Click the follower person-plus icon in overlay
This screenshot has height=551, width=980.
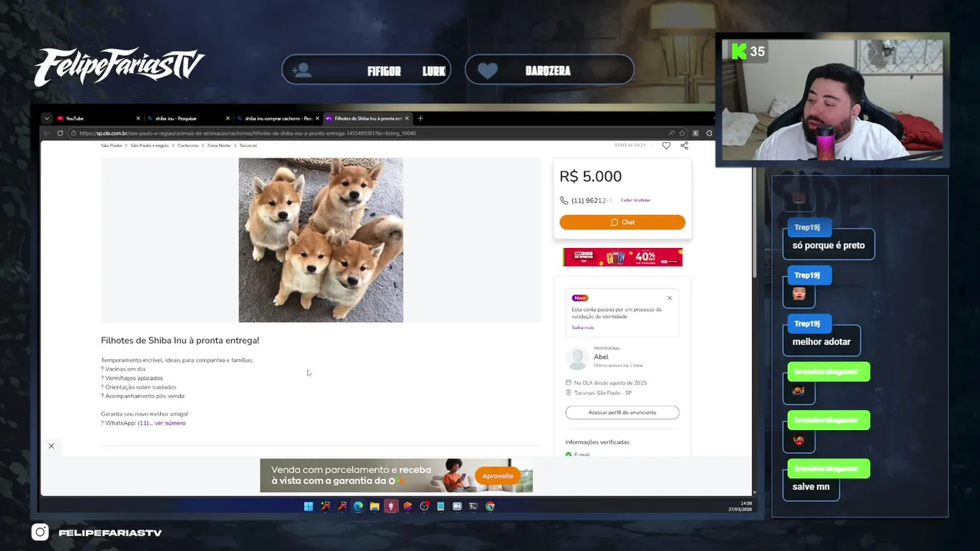point(302,70)
